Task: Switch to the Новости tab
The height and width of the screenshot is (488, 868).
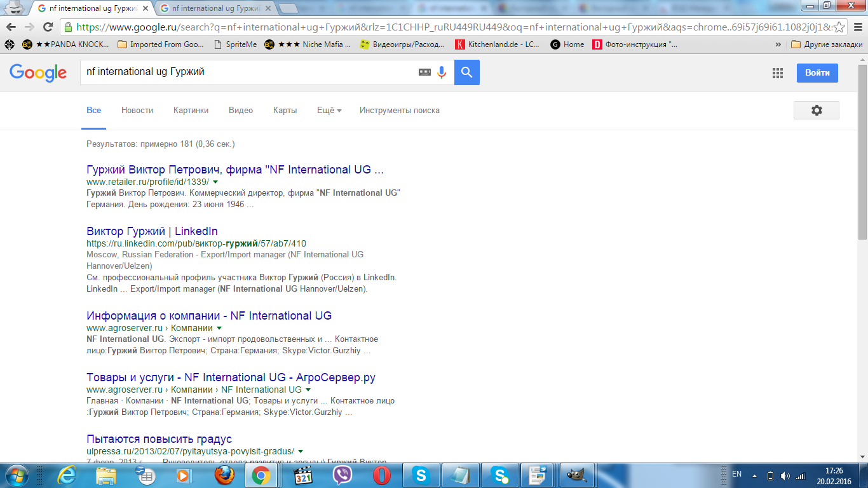Action: 137,110
